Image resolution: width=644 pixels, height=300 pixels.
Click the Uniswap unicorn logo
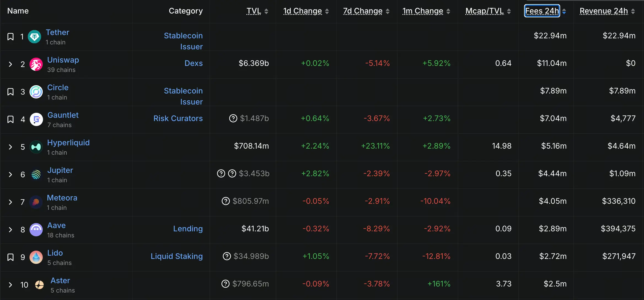pyautogui.click(x=36, y=64)
